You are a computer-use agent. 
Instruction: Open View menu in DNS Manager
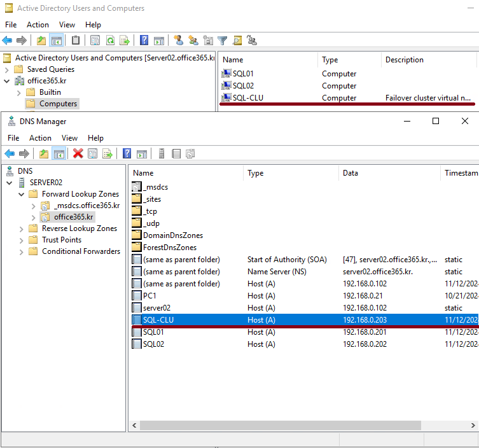(x=69, y=138)
